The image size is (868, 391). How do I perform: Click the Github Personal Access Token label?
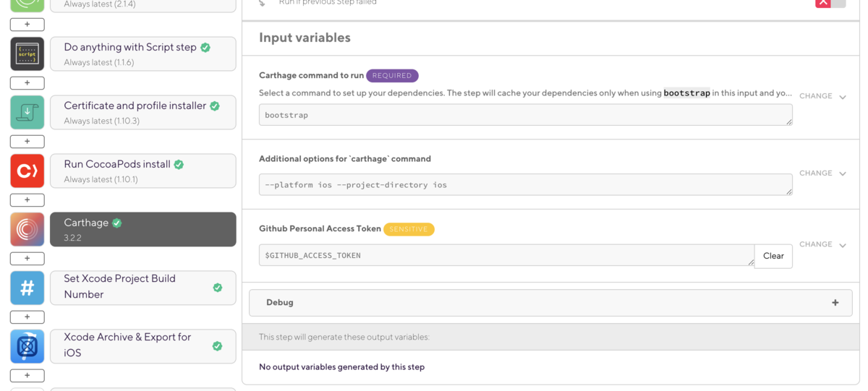click(320, 228)
